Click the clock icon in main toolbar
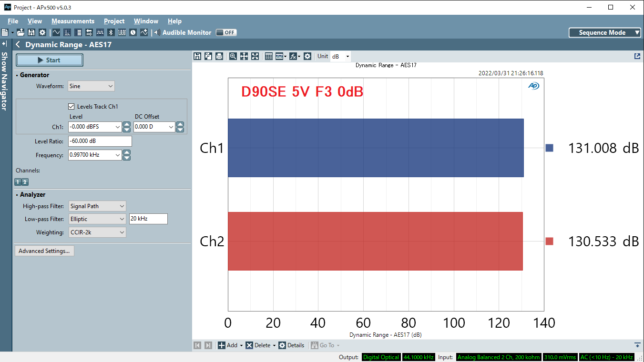Viewport: 644px width, 362px height. point(133,32)
